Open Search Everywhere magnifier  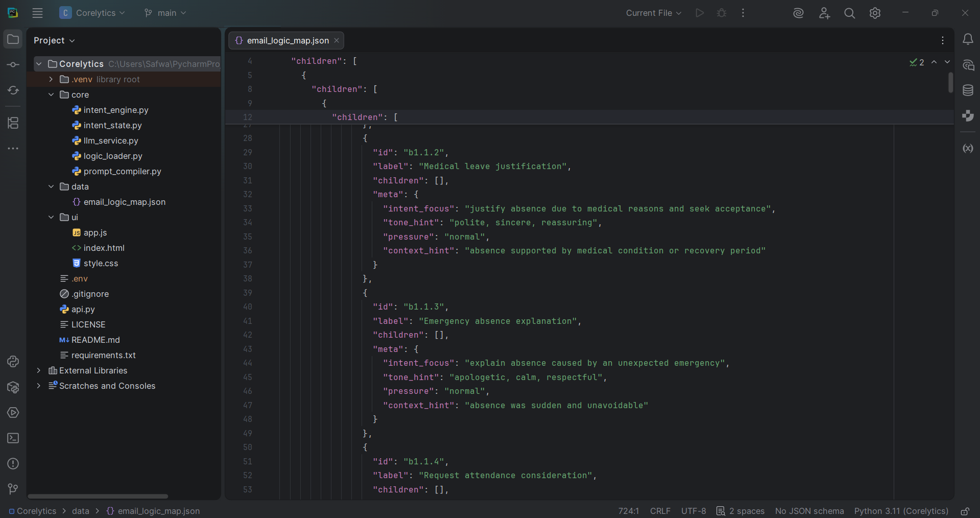click(850, 13)
